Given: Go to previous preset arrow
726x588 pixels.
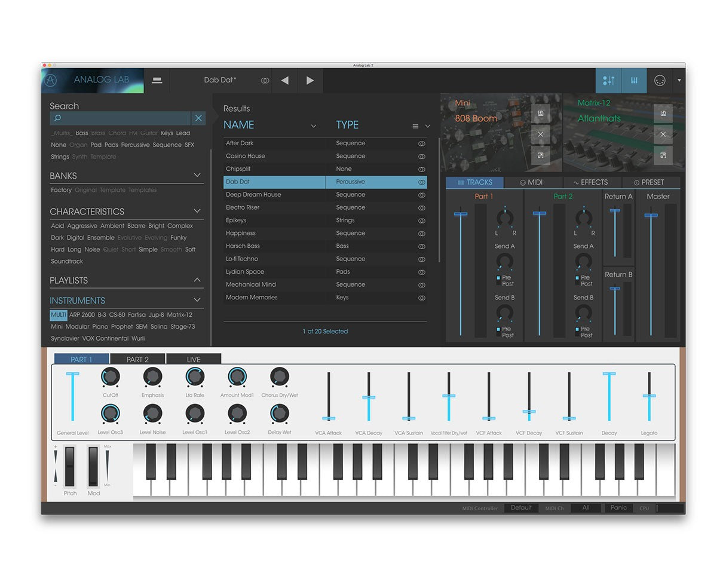Looking at the screenshot, I should [285, 80].
